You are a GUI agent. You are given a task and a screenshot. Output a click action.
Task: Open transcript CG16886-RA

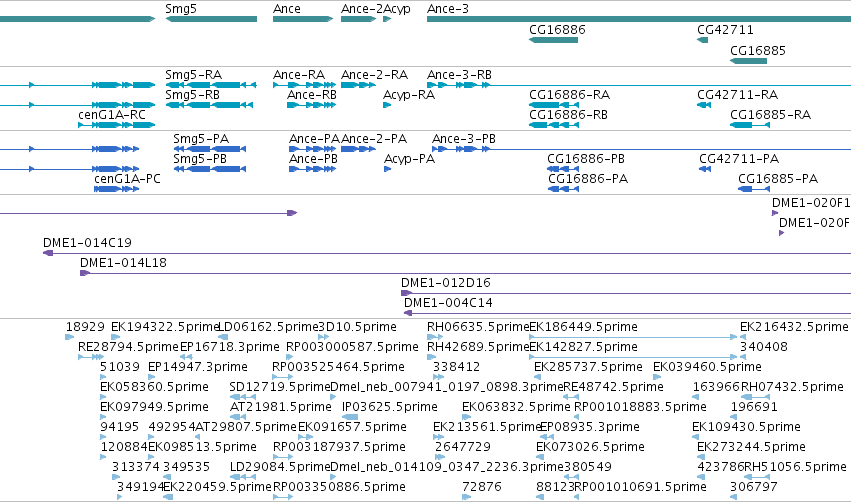pos(554,105)
